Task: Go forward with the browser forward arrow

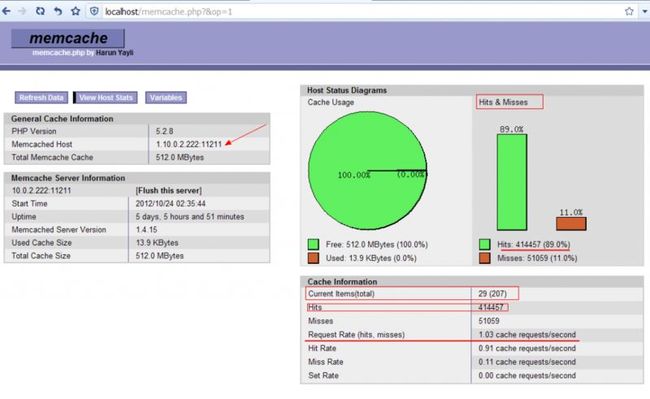Action: (x=22, y=11)
